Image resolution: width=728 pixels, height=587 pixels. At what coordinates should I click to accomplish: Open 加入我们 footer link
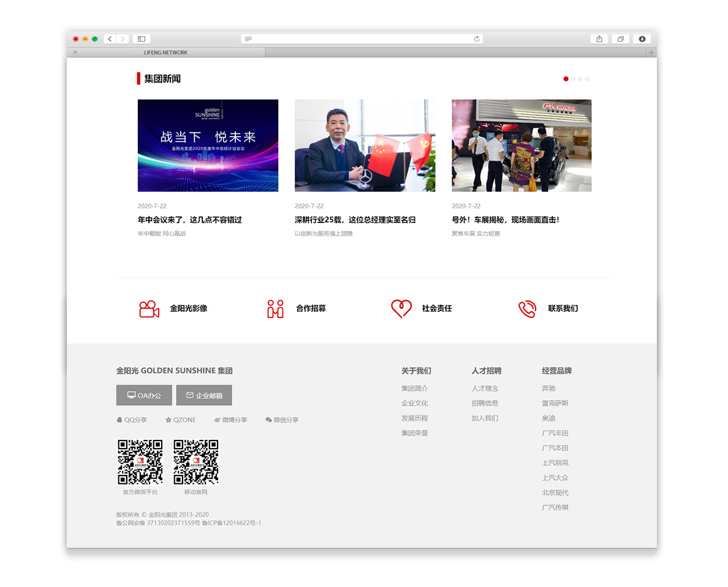click(x=485, y=418)
